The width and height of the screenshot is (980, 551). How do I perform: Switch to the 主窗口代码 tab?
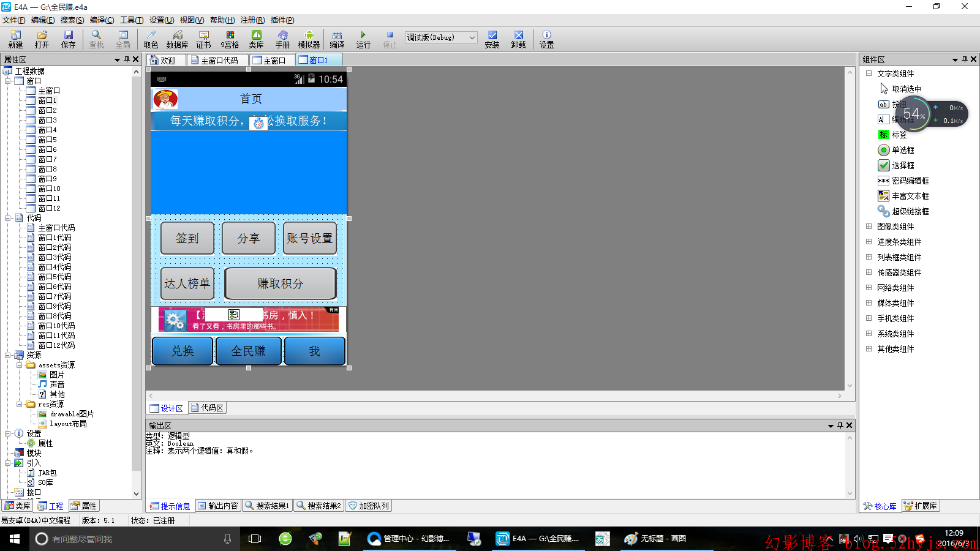(218, 60)
